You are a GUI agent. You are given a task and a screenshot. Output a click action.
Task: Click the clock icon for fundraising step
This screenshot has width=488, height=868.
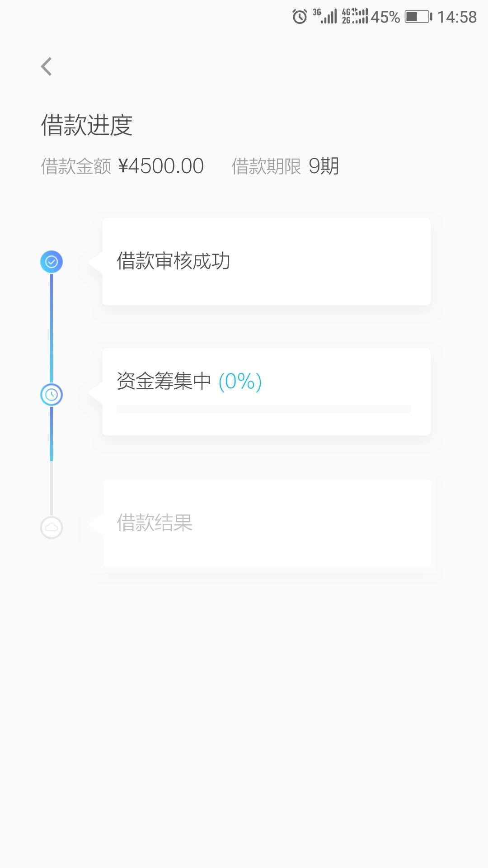tap(52, 395)
